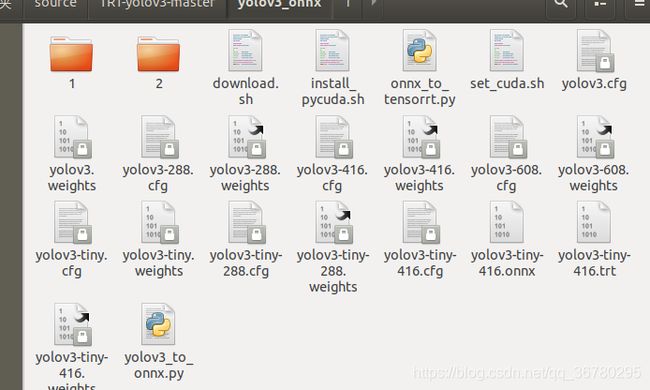
Task: Select the yolov3-tiny-288.cfg file icon
Action: point(247,223)
